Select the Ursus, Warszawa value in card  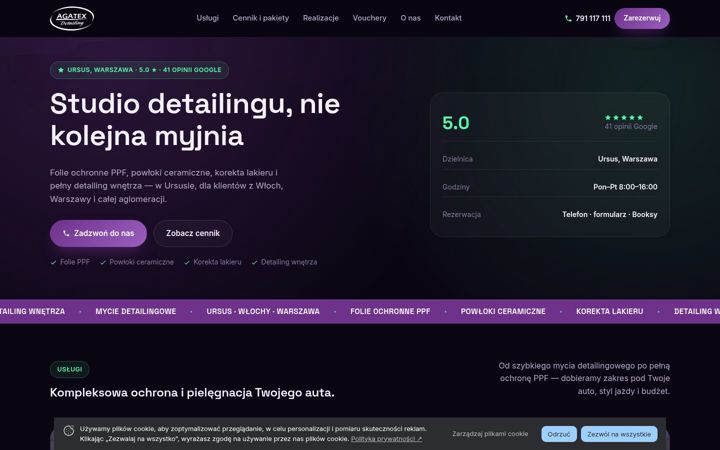(x=627, y=159)
